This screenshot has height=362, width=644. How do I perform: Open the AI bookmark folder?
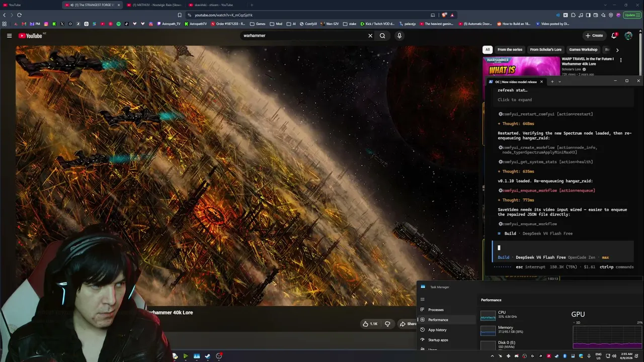291,24
